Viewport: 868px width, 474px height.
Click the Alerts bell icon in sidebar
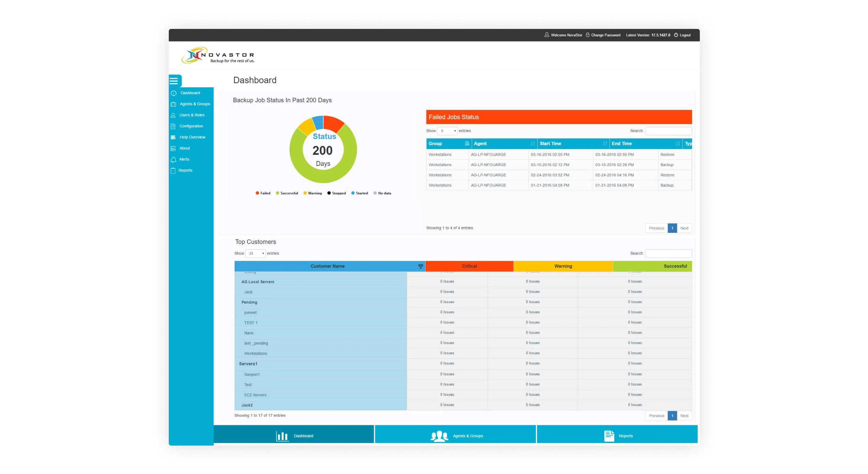point(173,160)
